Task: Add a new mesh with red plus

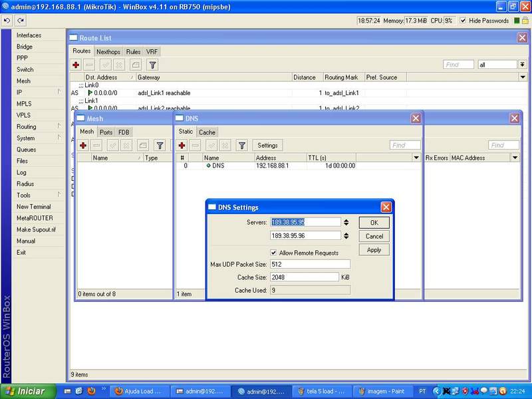Action: (83, 146)
